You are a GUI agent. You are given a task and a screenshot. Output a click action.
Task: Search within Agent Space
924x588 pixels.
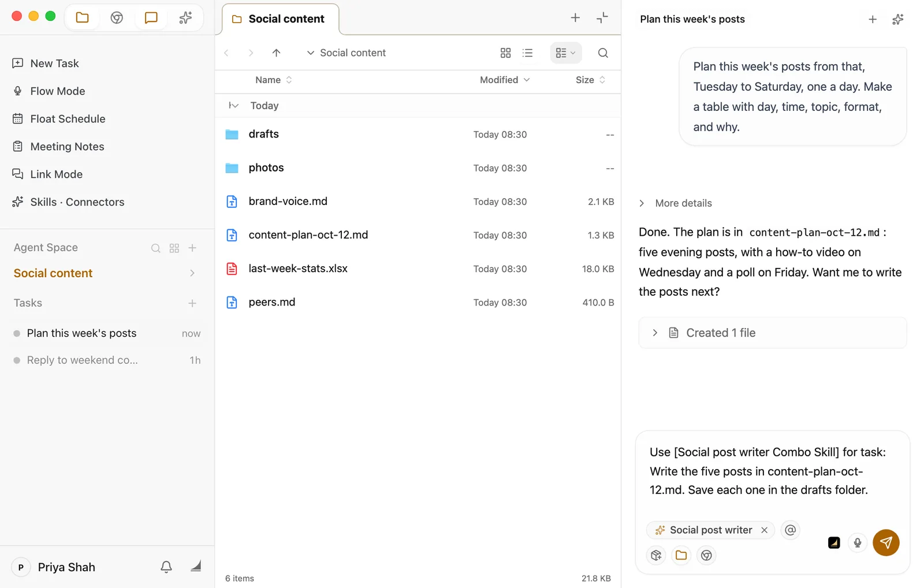click(x=155, y=248)
